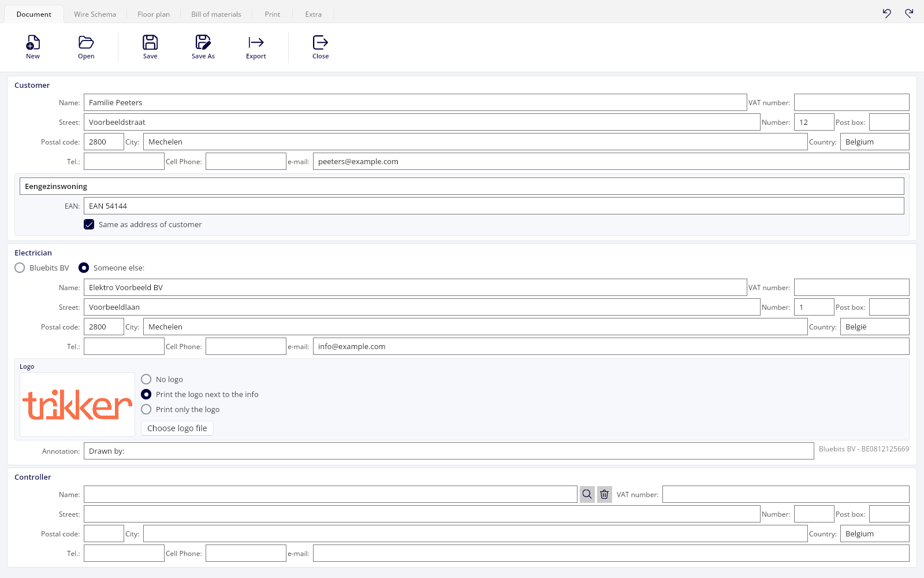
Task: Click the trikker logo preview
Action: tap(77, 405)
